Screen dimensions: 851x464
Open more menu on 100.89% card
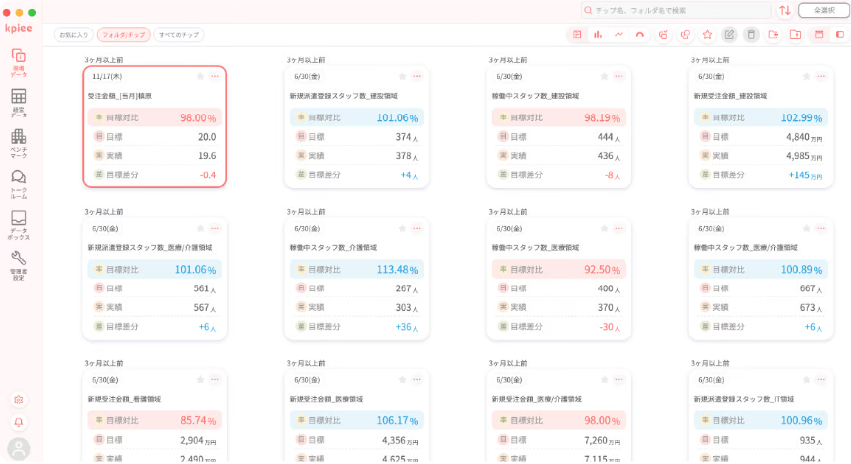tap(821, 228)
